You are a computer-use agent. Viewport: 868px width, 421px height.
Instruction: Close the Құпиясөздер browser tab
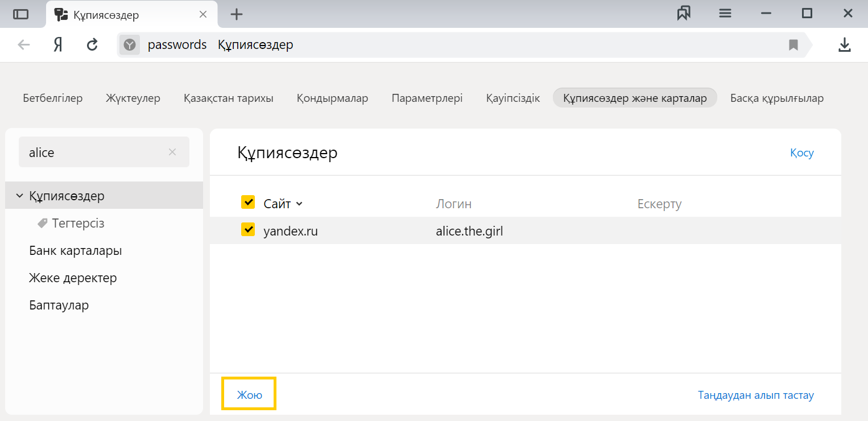203,14
